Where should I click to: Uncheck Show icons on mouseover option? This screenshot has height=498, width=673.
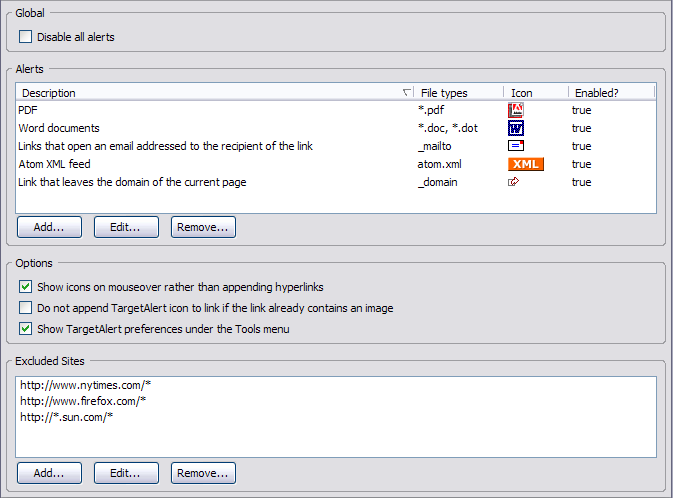[x=26, y=287]
